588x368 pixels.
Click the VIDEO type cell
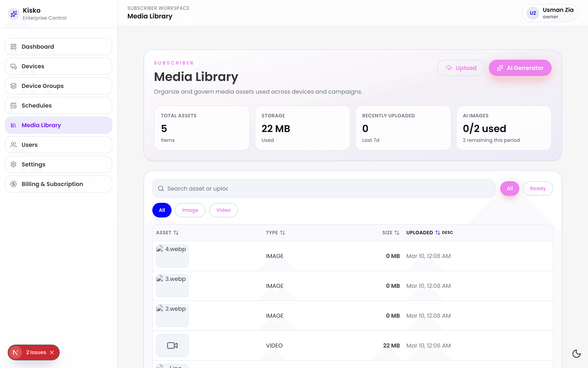tap(274, 346)
